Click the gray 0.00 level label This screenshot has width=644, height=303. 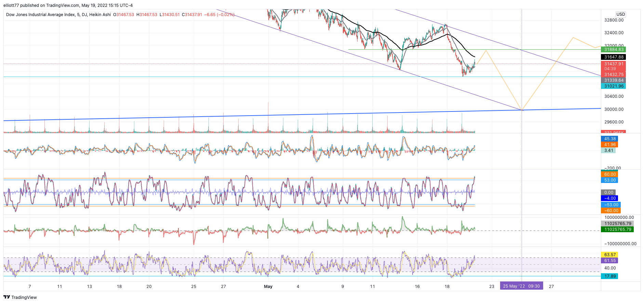(x=608, y=193)
